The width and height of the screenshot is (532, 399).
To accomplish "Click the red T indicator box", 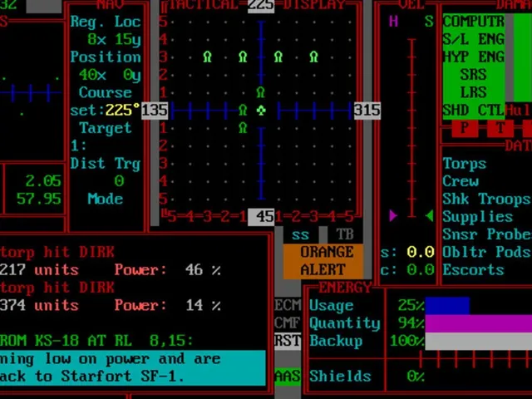I will point(500,128).
